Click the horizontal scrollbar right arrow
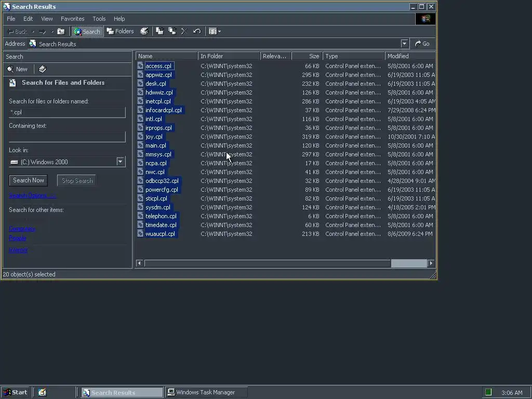 (x=431, y=263)
